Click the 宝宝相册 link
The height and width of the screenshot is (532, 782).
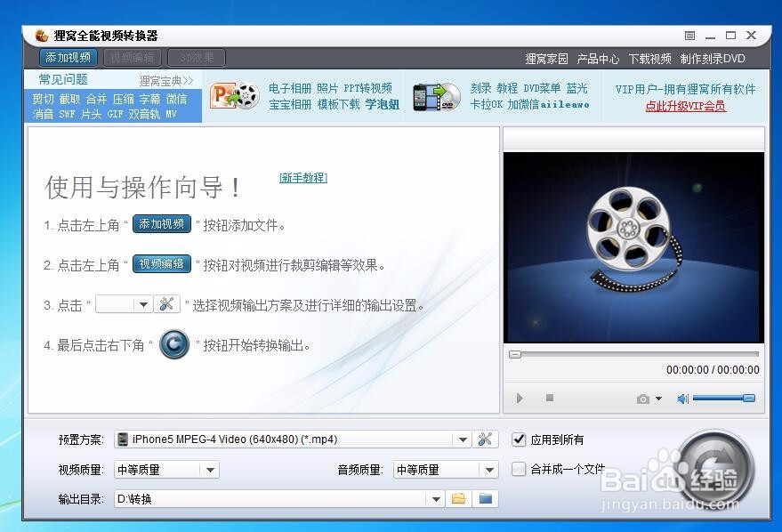click(x=290, y=104)
